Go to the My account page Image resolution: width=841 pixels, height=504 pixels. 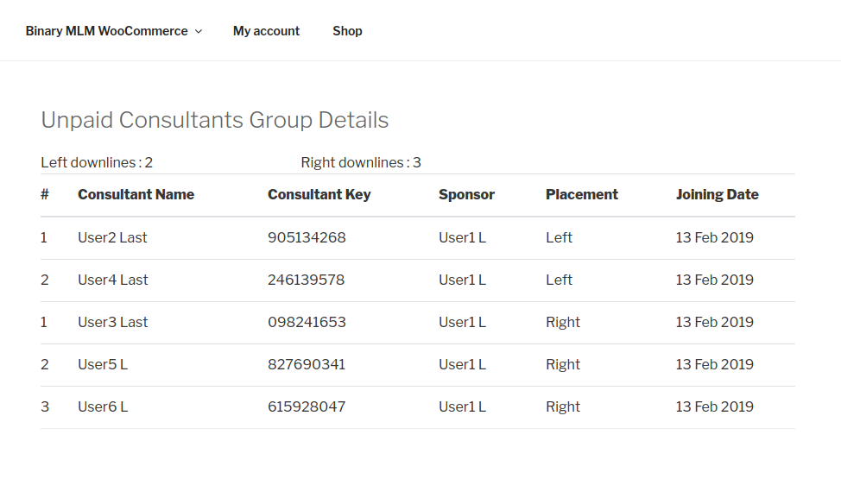tap(266, 31)
